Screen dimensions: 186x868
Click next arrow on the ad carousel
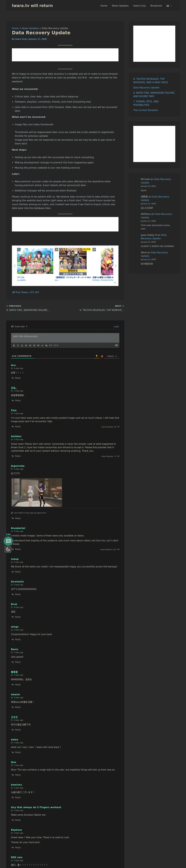click(x=116, y=266)
